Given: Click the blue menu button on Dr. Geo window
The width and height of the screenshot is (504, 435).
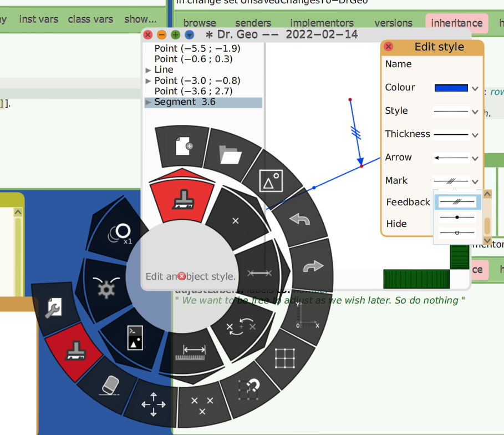Looking at the screenshot, I should point(189,35).
